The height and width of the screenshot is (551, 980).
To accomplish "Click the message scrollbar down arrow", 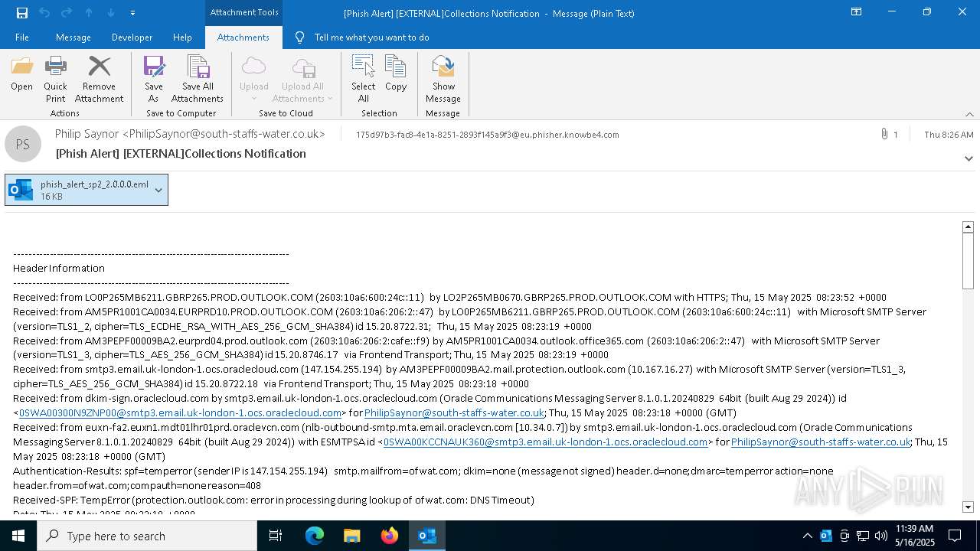I will (968, 507).
